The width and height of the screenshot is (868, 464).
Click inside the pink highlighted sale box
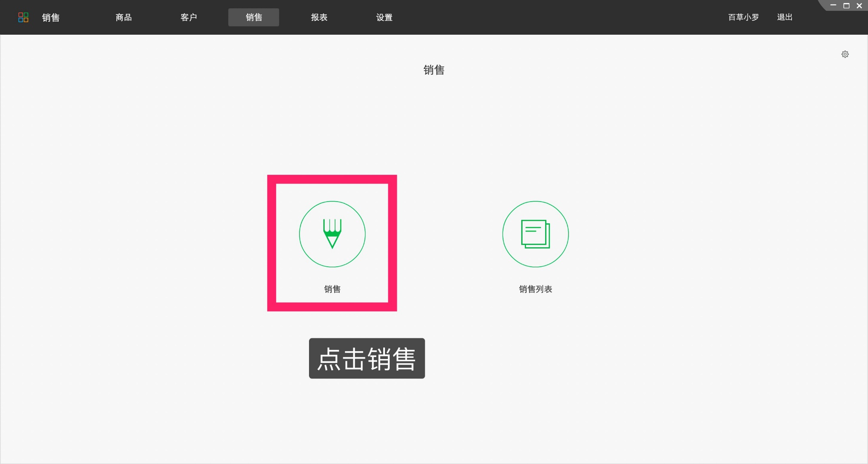pos(332,243)
